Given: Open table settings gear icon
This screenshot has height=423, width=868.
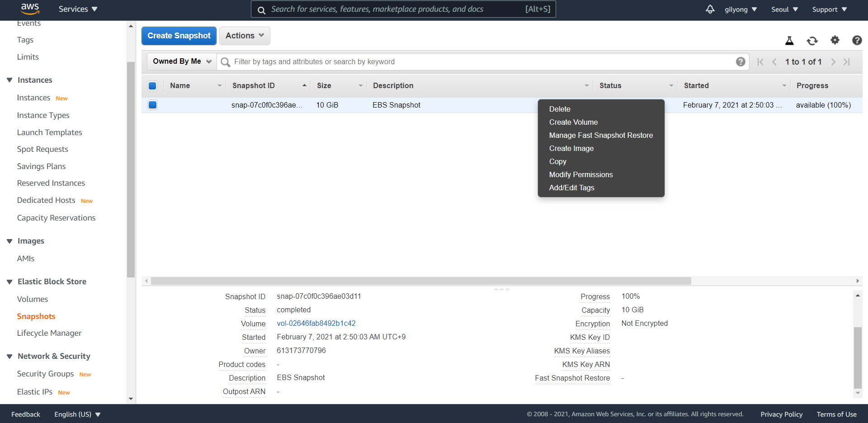Looking at the screenshot, I should [x=835, y=40].
